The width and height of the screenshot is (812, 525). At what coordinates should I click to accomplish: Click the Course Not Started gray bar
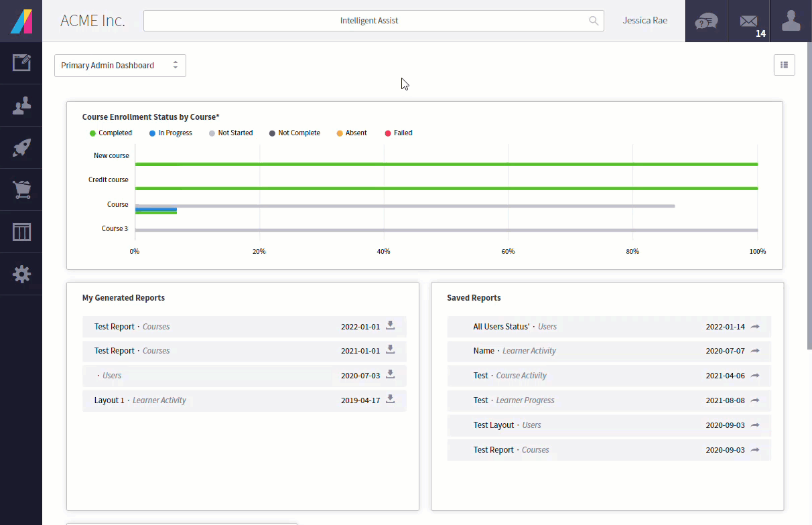(405, 206)
